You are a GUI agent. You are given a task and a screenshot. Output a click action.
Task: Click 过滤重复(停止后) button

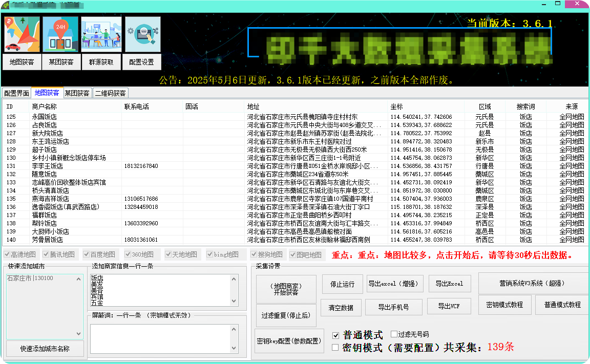tap(286, 315)
